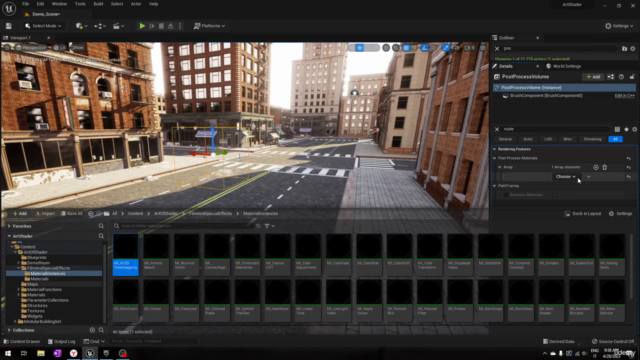The height and width of the screenshot is (360, 640).
Task: Click the Edit in C++ link
Action: tap(624, 96)
